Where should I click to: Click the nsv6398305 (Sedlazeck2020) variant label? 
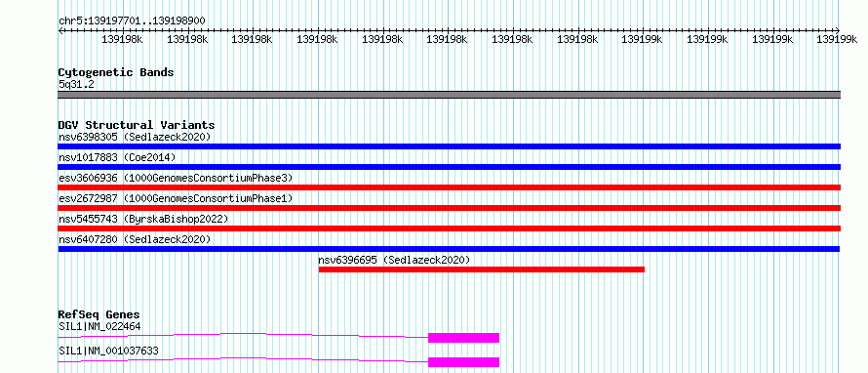click(x=135, y=137)
